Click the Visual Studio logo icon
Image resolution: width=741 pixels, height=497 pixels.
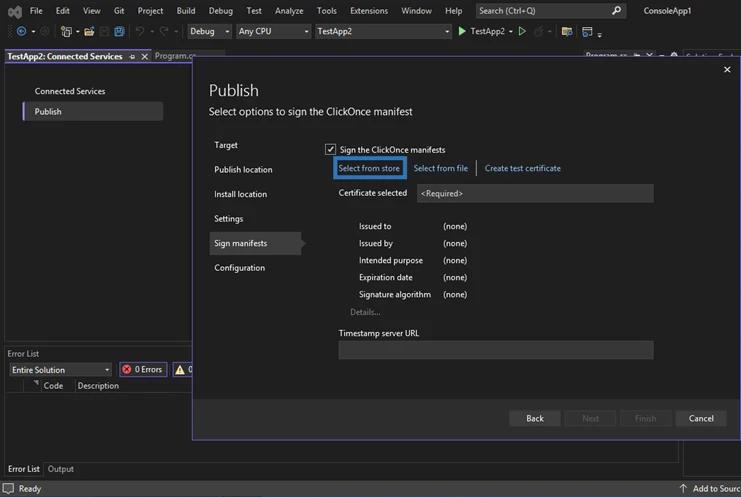tap(12, 11)
